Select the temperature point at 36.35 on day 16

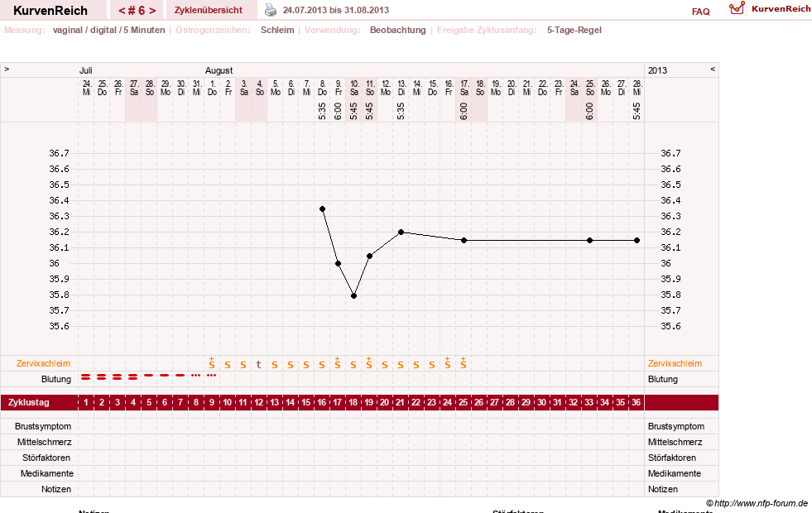tap(323, 209)
